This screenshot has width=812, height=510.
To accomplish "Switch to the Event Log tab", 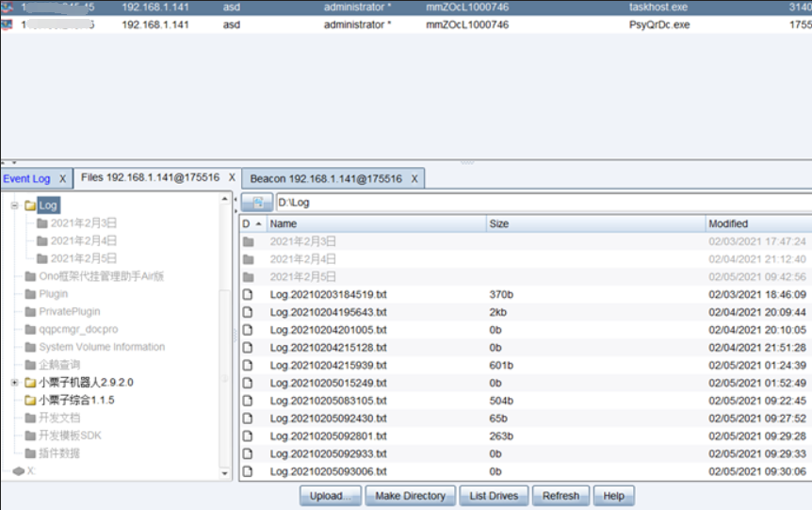I will (x=26, y=178).
